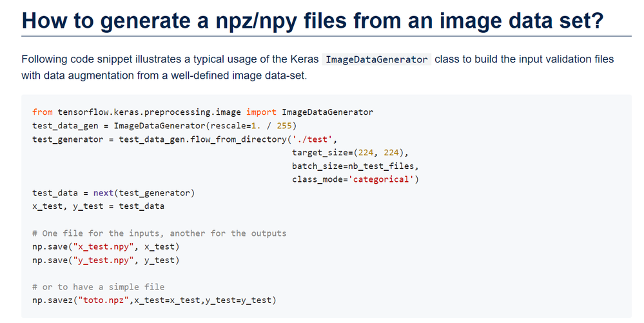Click the 'test_data = next(test_generator)' line

coord(113,193)
